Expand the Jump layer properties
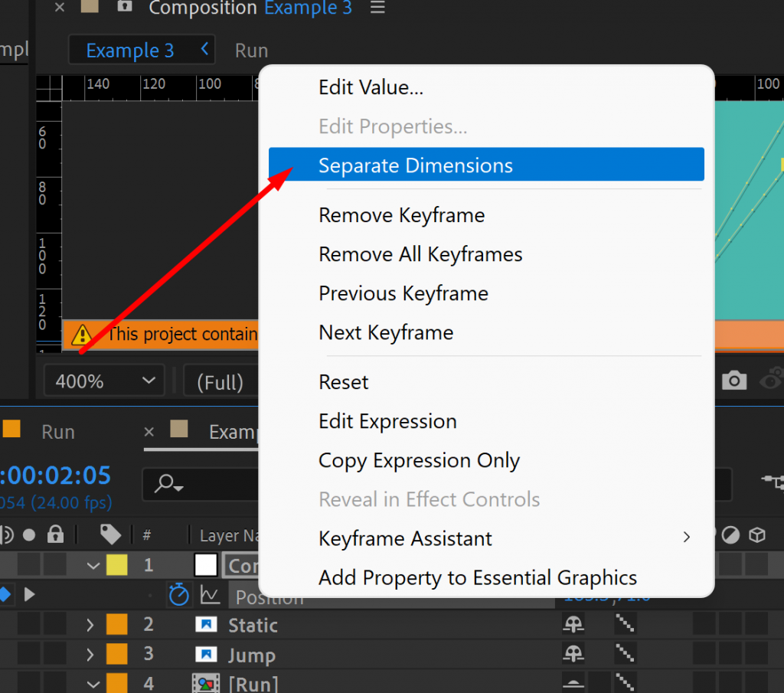The height and width of the screenshot is (693, 784). coord(90,655)
